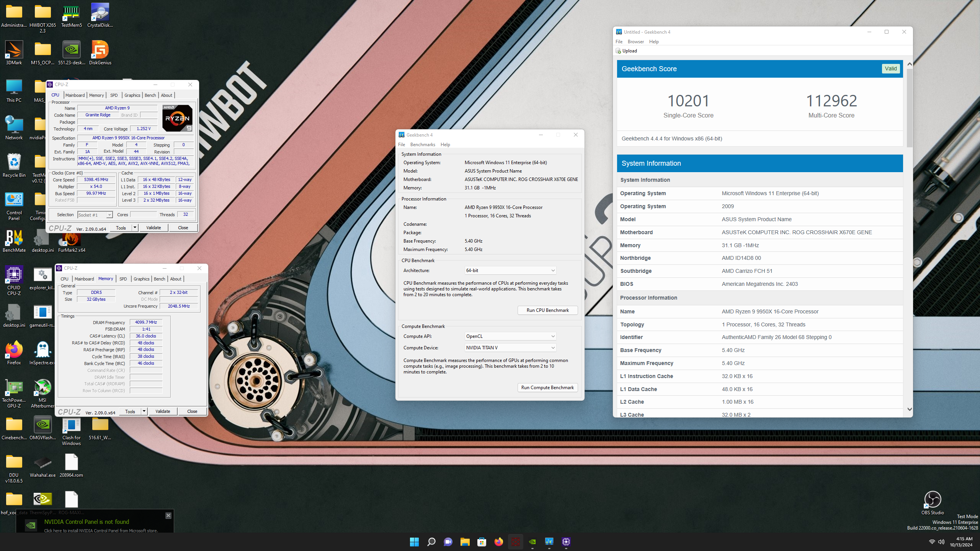Screen dimensions: 980x551
Task: Open the Compute API OpenCL dropdown
Action: [510, 336]
